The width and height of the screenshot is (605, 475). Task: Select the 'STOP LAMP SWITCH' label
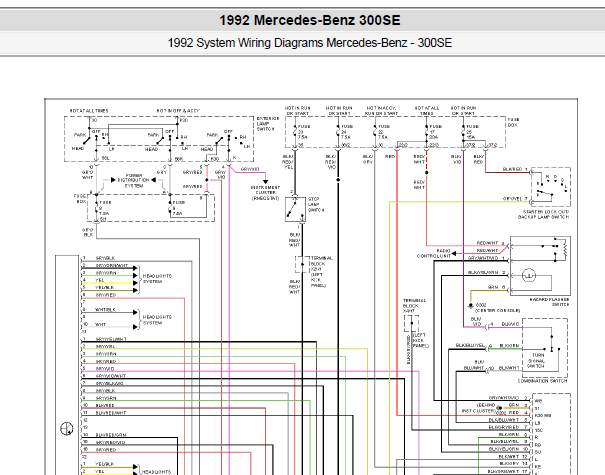pyautogui.click(x=316, y=205)
